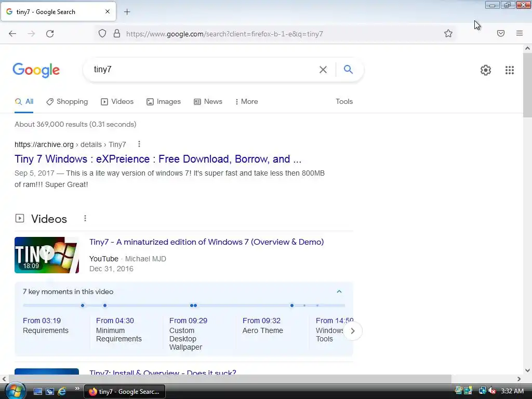This screenshot has width=532, height=399.
Task: Jump to From 04:30 Minimum Requirements
Action: pyautogui.click(x=119, y=329)
